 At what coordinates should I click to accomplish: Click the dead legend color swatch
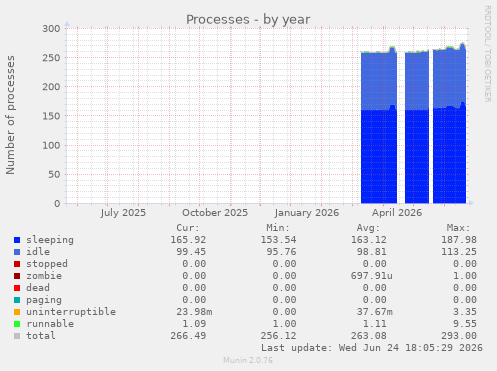(17, 288)
